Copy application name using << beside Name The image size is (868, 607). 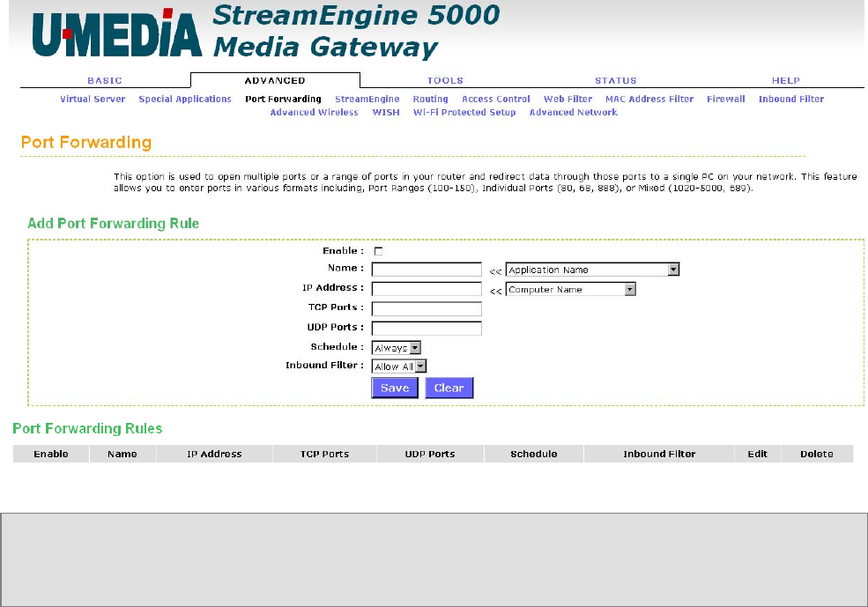495,271
